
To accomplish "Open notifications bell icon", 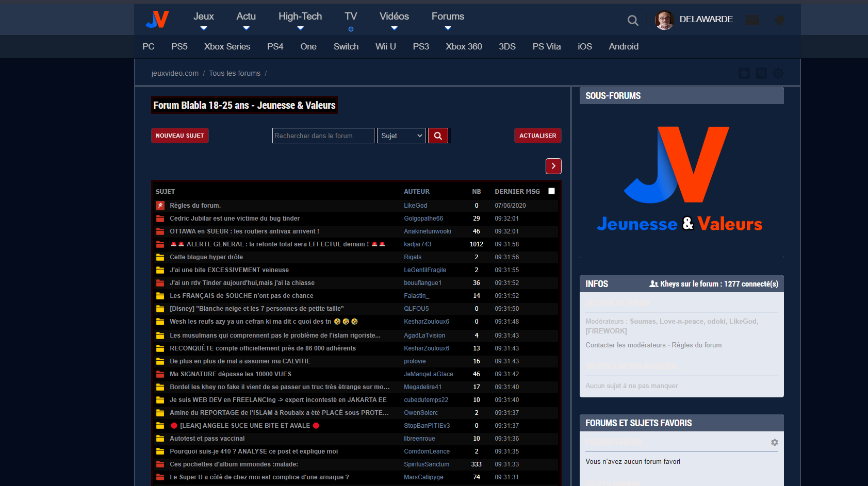I will point(779,20).
